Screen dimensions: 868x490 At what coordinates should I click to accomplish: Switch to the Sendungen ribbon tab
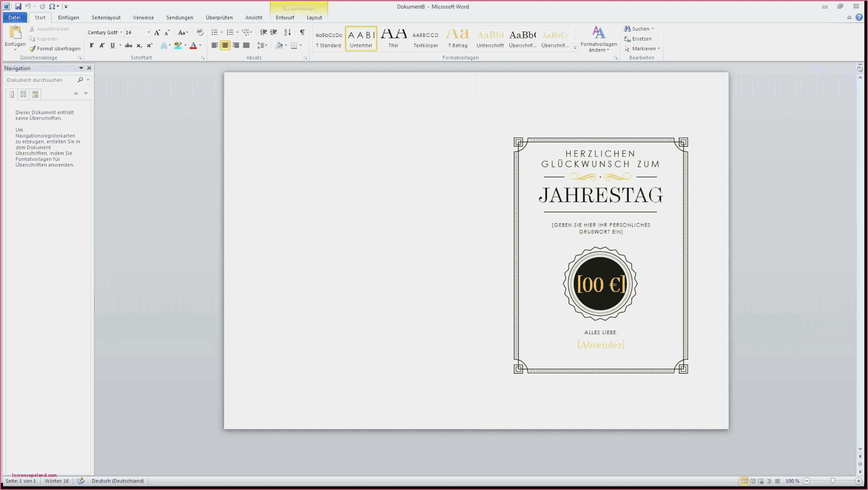pyautogui.click(x=180, y=18)
